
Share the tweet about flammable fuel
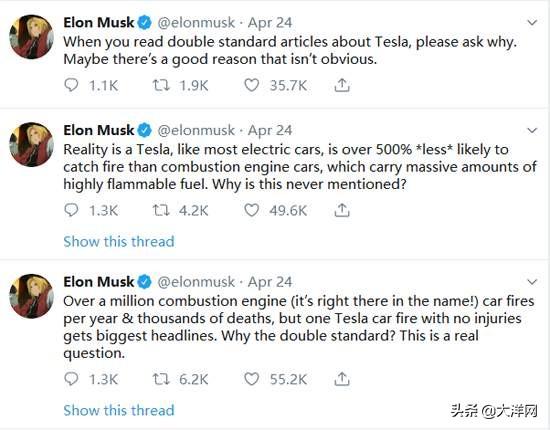coord(342,210)
